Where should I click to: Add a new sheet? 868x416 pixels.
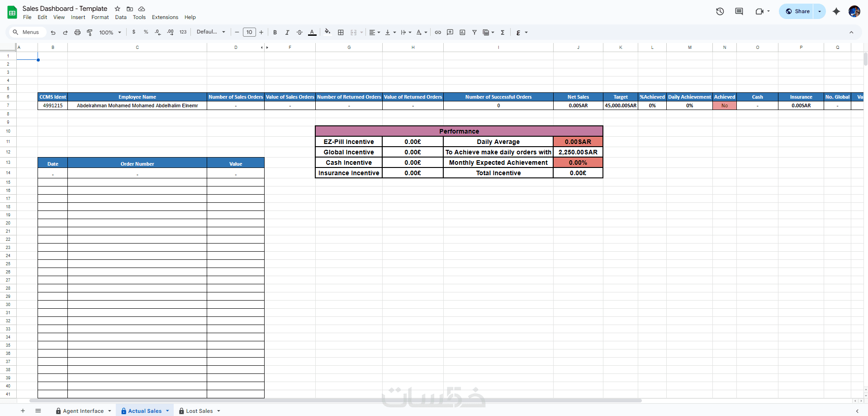click(x=23, y=411)
